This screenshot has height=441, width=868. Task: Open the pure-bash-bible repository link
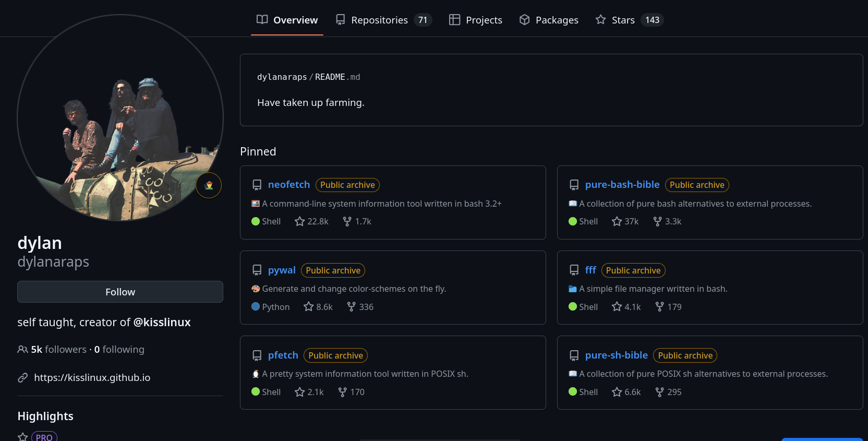(x=622, y=184)
